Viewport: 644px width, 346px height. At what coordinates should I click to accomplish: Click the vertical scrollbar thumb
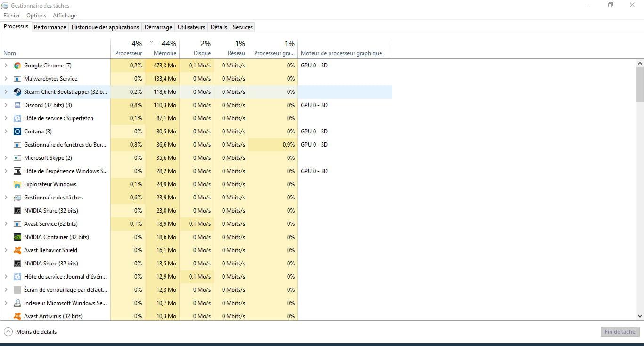pos(640,84)
